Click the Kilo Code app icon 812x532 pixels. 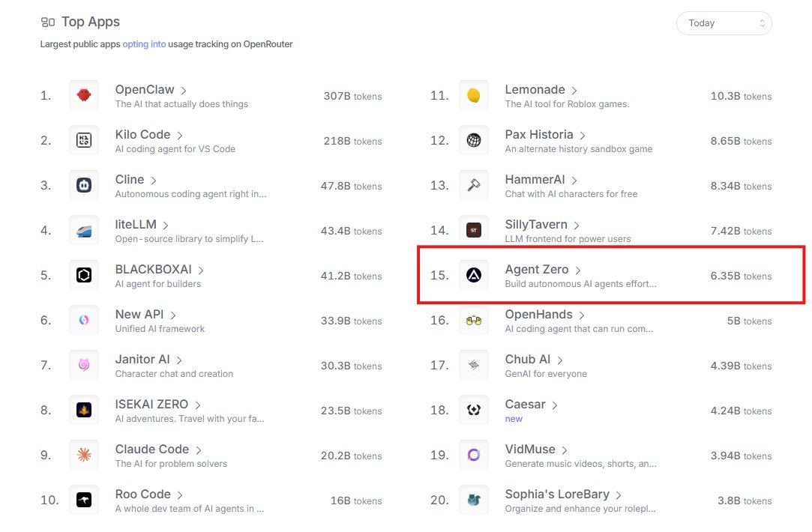click(84, 140)
